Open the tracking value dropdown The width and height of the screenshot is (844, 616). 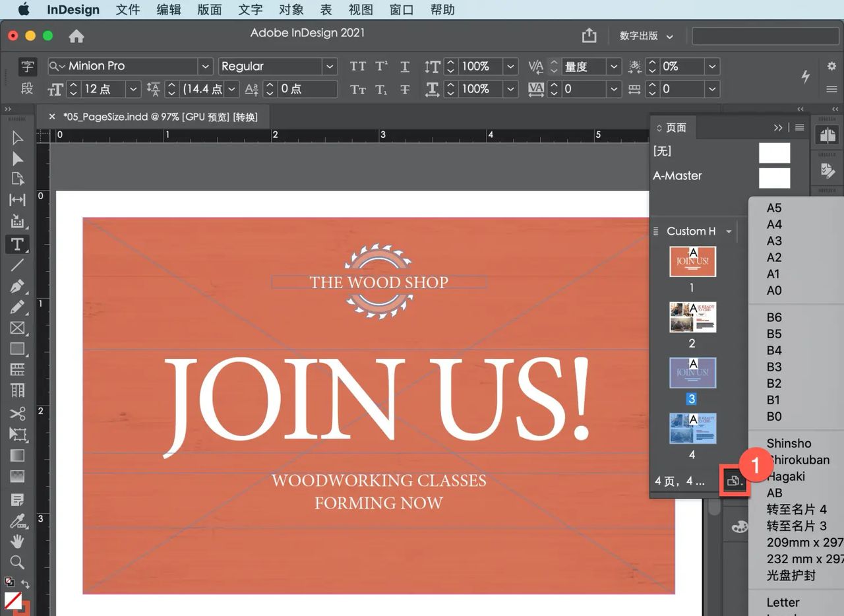click(615, 89)
